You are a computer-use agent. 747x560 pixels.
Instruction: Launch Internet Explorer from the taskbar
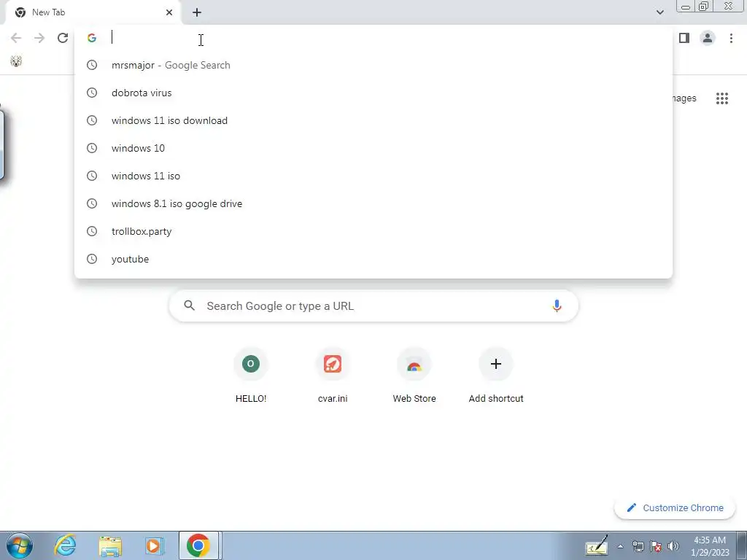65,545
